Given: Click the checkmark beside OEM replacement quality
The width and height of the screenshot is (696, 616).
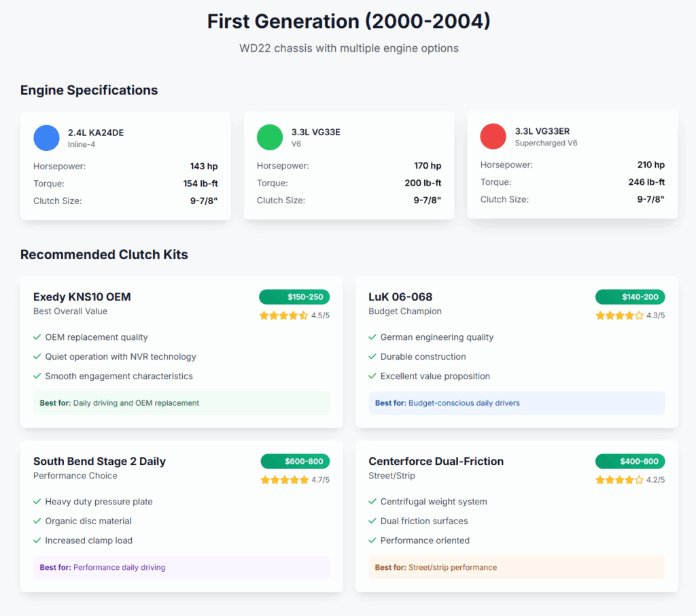Looking at the screenshot, I should pyautogui.click(x=37, y=337).
